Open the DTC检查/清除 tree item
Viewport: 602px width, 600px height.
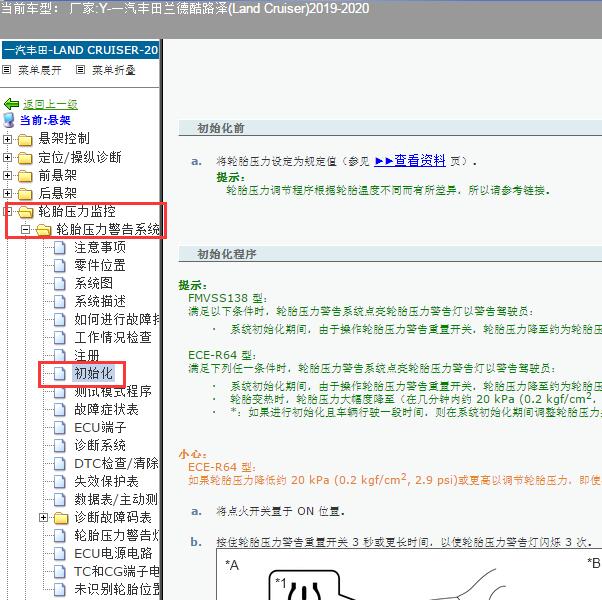tap(116, 464)
